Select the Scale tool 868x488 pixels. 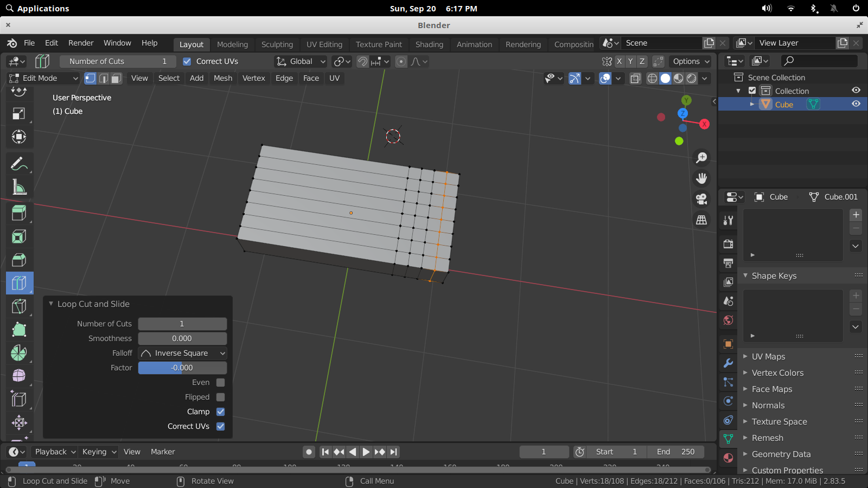click(x=19, y=113)
